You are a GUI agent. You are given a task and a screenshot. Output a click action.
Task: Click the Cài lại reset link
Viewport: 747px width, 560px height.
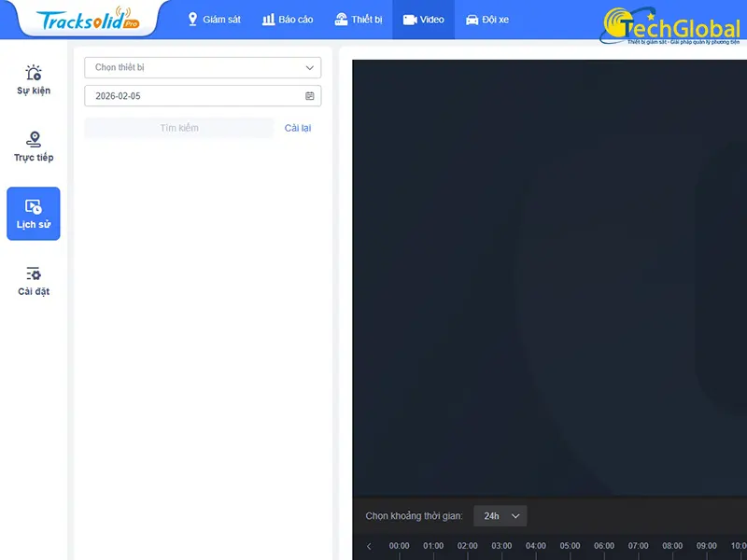pyautogui.click(x=298, y=128)
